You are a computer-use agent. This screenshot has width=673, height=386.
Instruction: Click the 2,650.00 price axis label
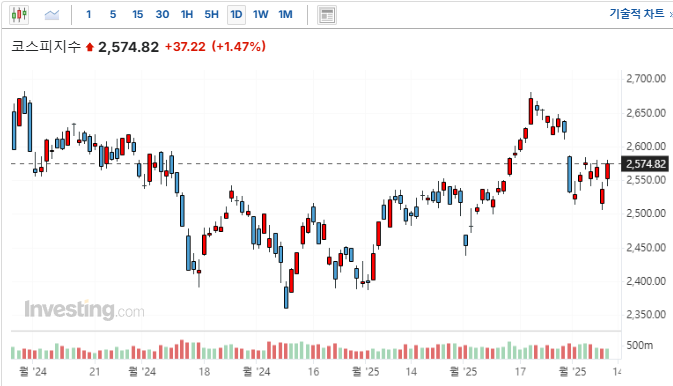tap(646, 113)
